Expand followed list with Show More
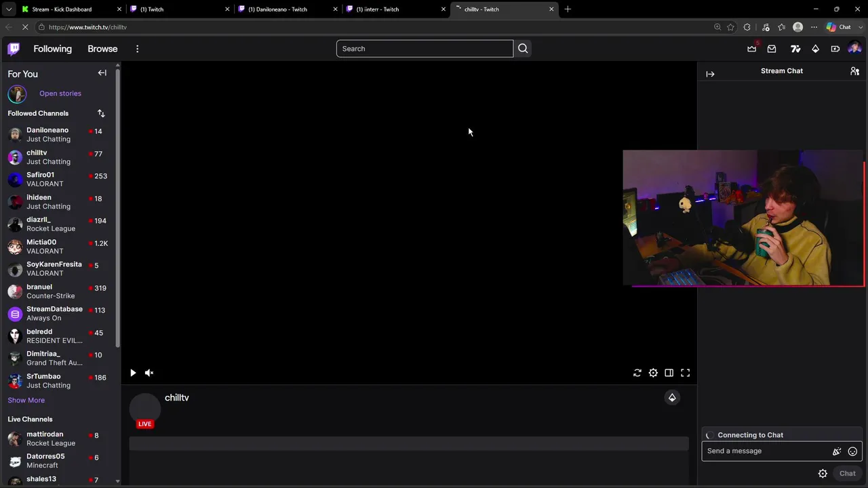 (x=26, y=400)
